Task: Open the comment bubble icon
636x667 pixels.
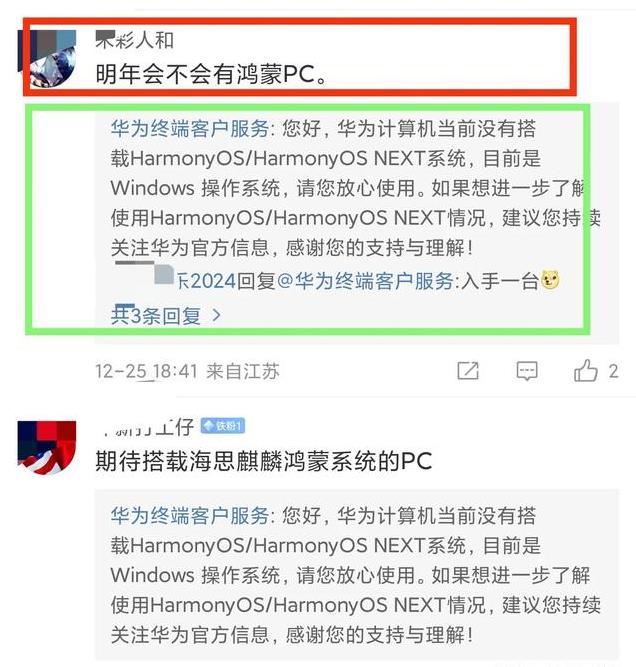Action: [x=527, y=371]
